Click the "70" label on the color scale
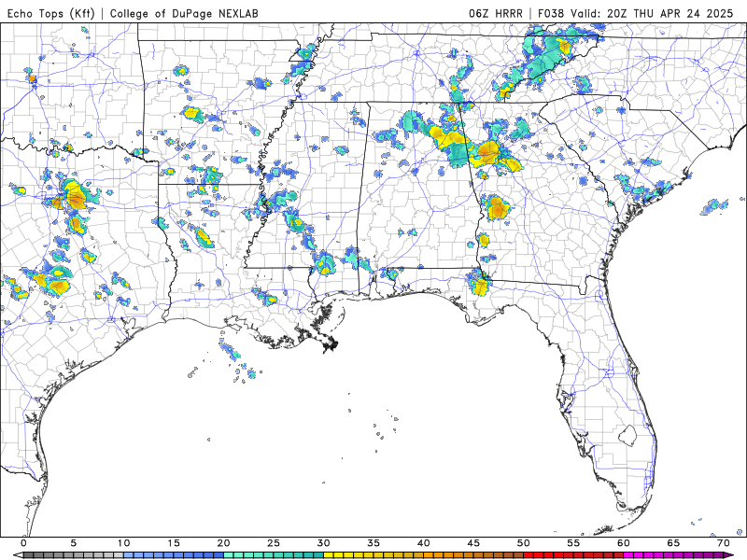The height and width of the screenshot is (560, 747). (723, 543)
